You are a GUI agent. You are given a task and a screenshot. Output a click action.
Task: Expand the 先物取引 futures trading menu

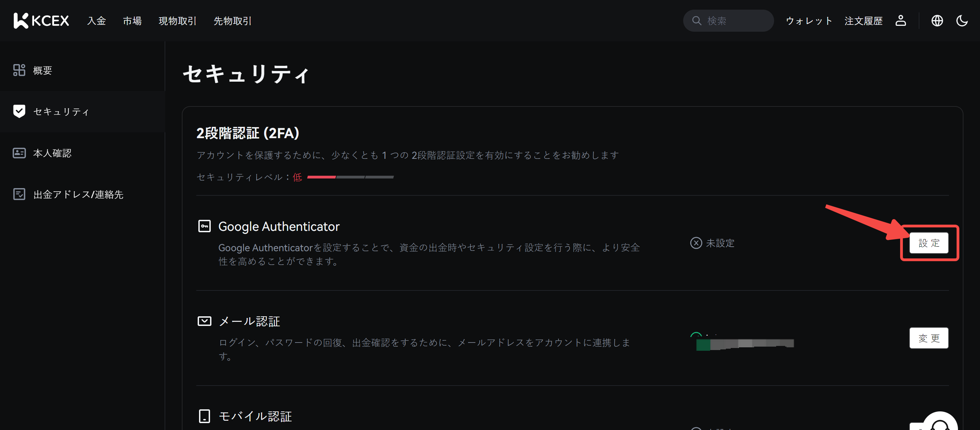click(x=232, y=21)
